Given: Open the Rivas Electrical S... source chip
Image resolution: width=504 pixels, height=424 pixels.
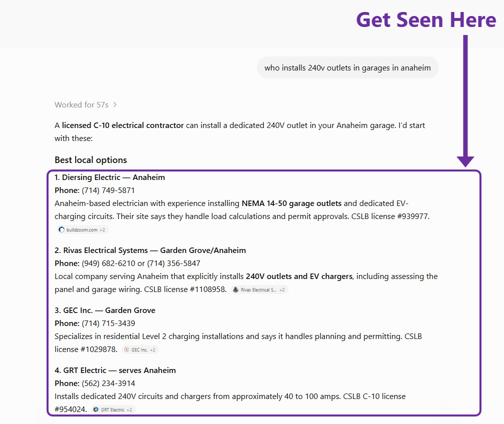Looking at the screenshot, I should point(259,289).
